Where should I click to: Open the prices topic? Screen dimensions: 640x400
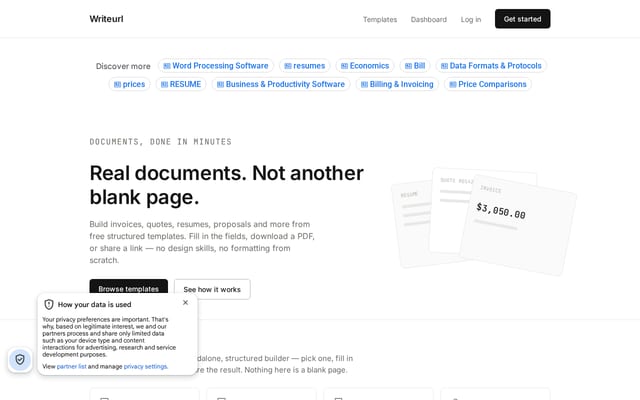click(x=129, y=84)
